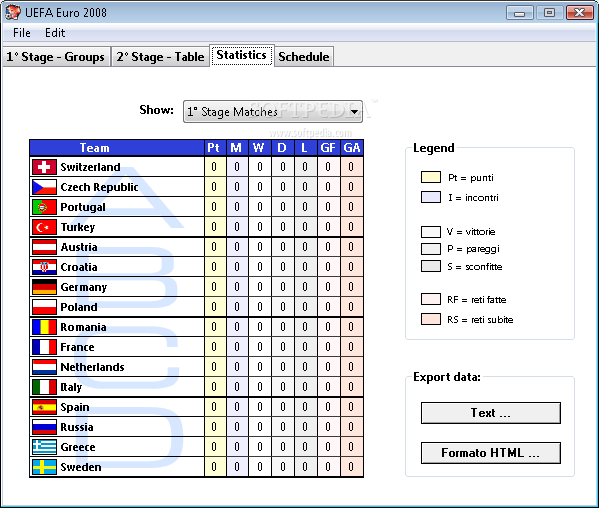Click the Formato HTML export button
This screenshot has width=599, height=508.
[491, 453]
